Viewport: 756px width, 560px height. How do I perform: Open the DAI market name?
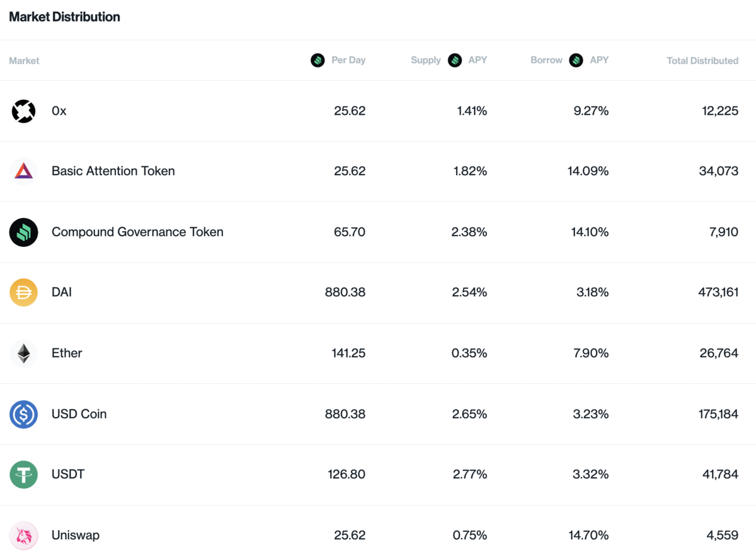62,292
